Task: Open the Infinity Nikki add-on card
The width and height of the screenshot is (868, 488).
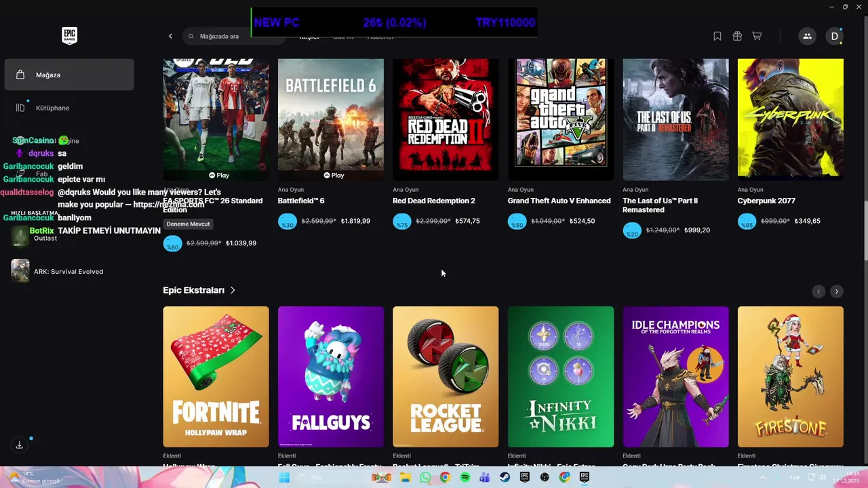Action: click(561, 377)
